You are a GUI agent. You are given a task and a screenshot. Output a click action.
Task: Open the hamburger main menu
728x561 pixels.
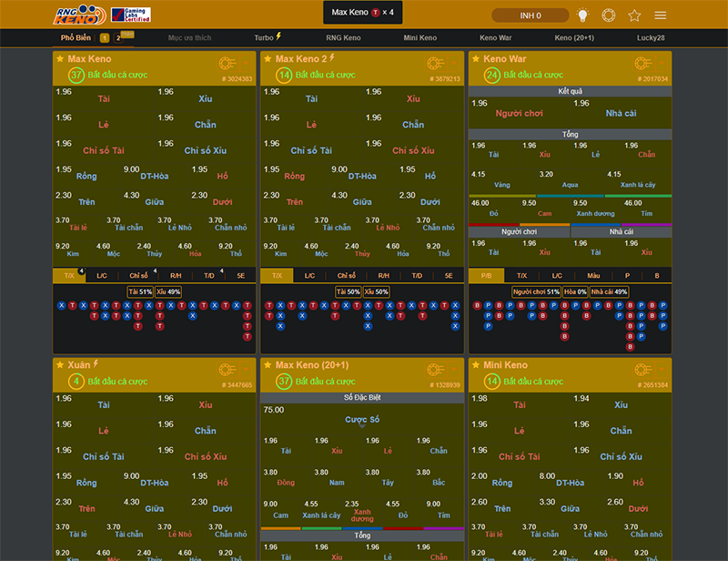pyautogui.click(x=661, y=15)
